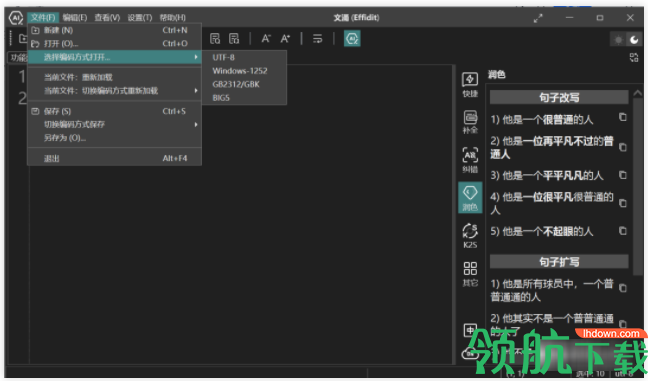
Task: Open the 润色 polish sidebar panel
Action: click(x=470, y=198)
